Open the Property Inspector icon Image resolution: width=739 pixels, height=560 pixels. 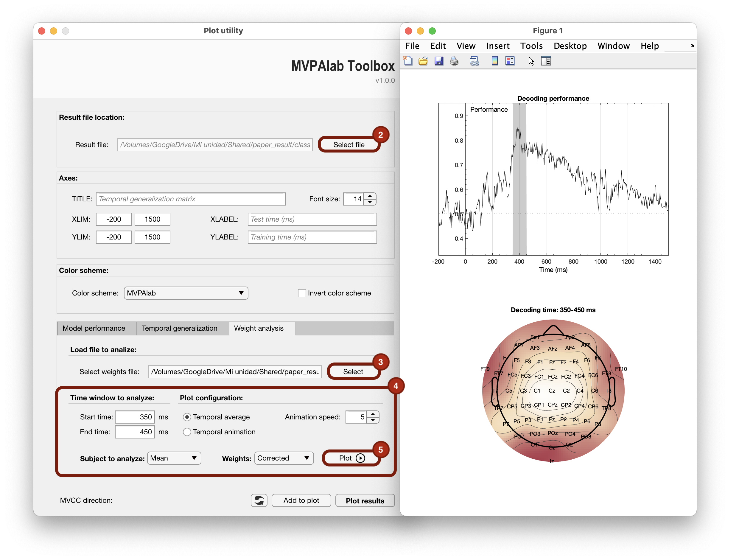tap(546, 61)
